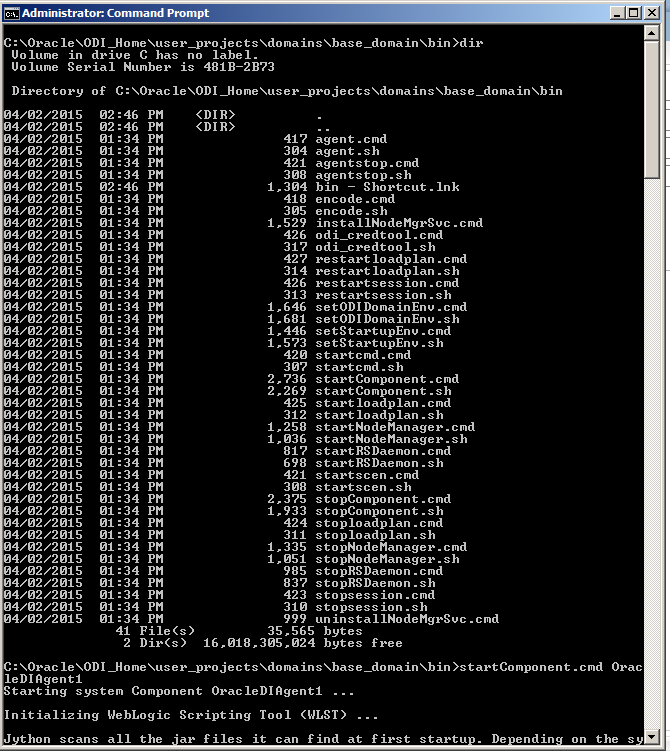Click the agent.cmd entry in listing
This screenshot has width=670, height=752.
(x=351, y=140)
